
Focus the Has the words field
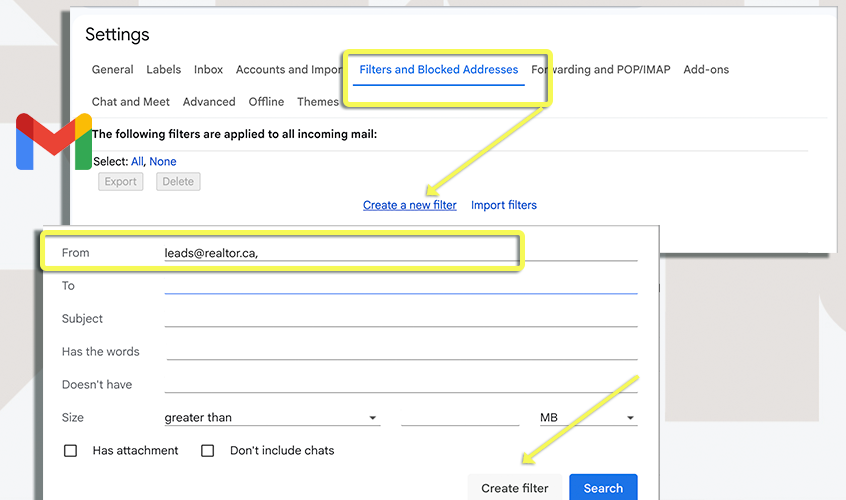tap(400, 352)
